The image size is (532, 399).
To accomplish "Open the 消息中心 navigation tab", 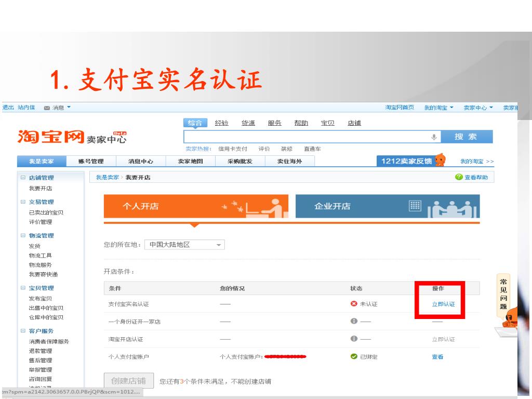I will pyautogui.click(x=140, y=161).
